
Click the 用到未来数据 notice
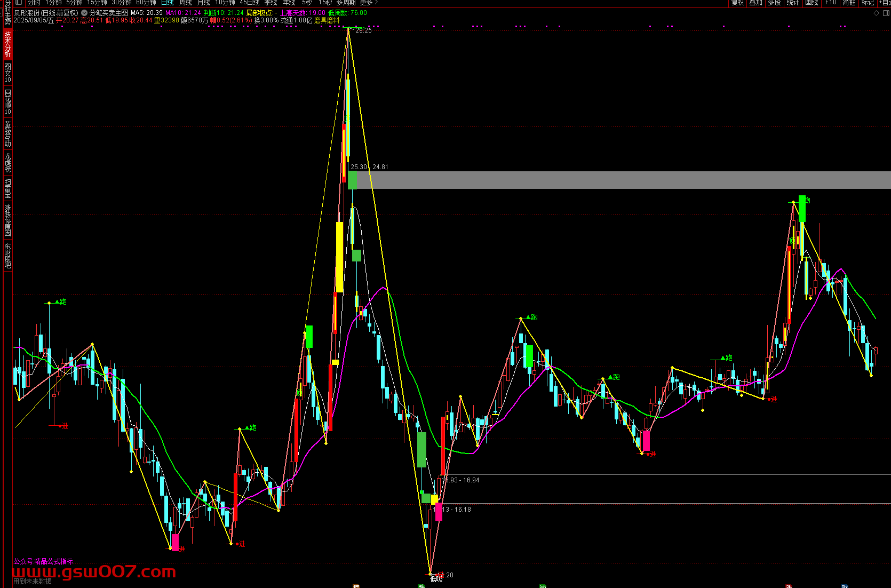[33, 582]
